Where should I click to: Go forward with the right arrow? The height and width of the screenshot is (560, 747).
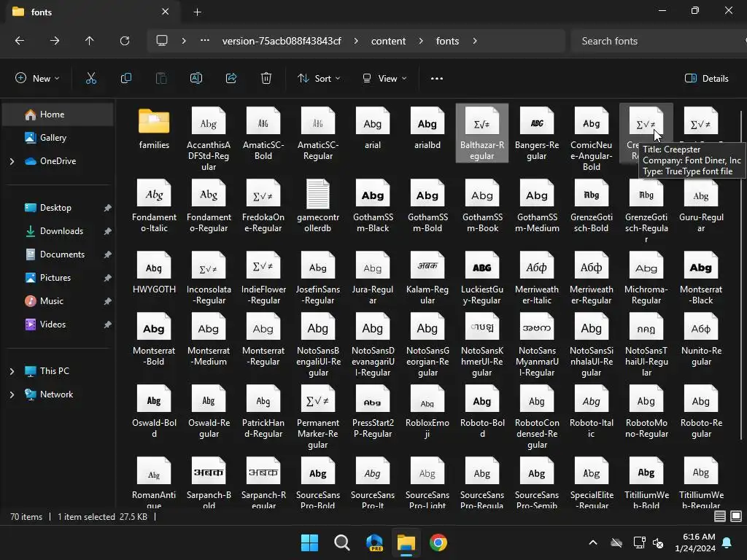click(x=55, y=41)
